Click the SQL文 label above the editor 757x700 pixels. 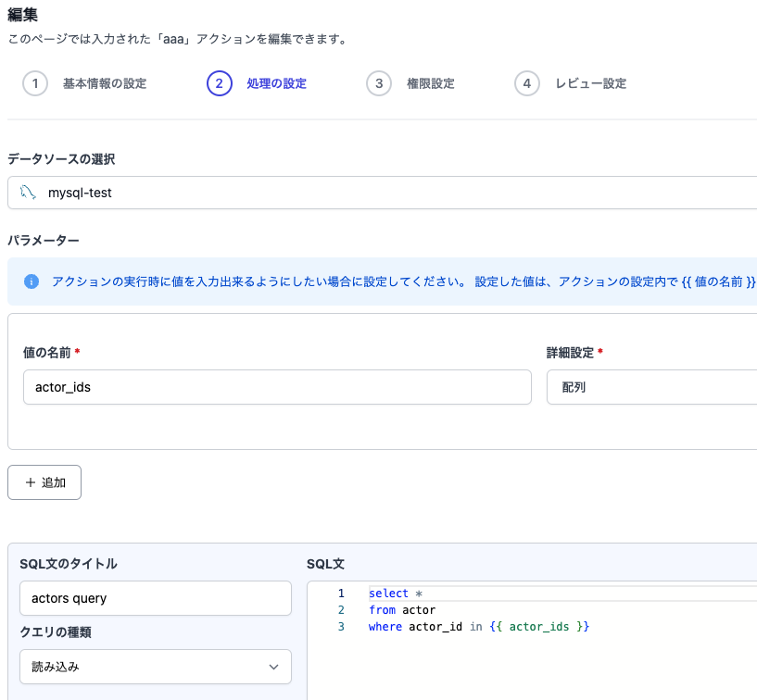[x=325, y=564]
